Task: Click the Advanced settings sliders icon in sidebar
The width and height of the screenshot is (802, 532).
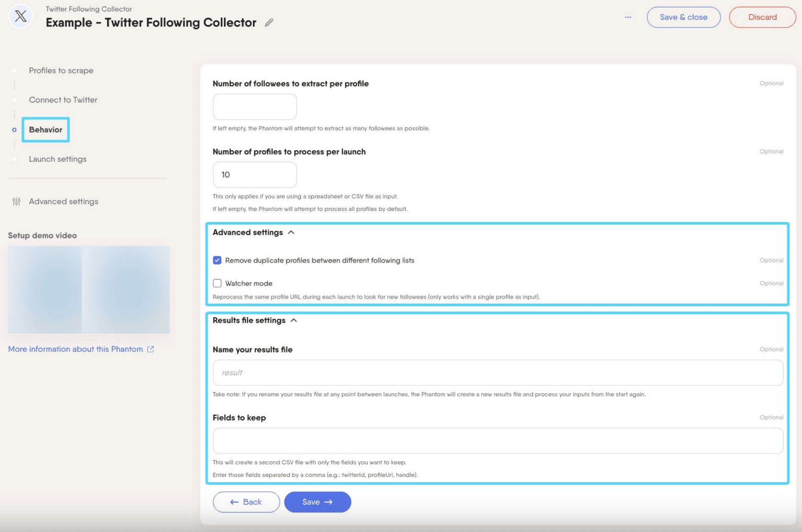Action: [x=16, y=202]
